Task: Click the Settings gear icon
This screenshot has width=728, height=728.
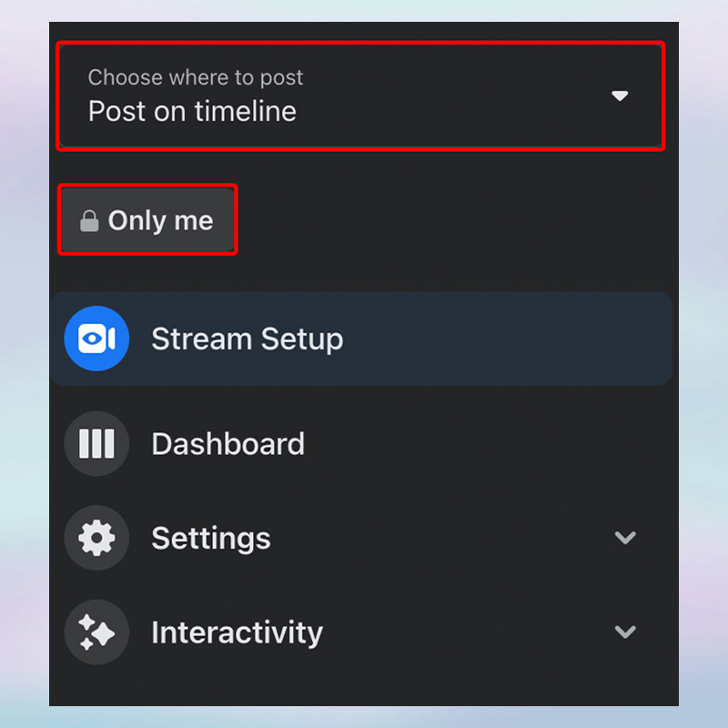Action: coord(96,538)
